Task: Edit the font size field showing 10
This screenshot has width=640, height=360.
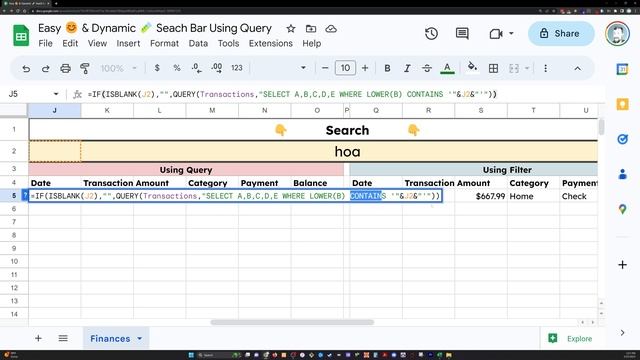Action: (x=345, y=68)
